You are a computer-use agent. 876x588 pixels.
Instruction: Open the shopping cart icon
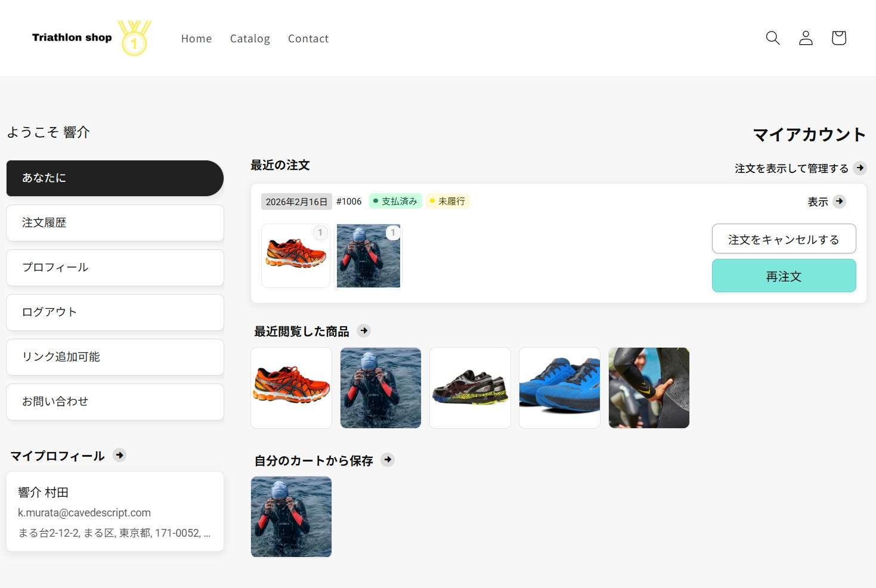(x=838, y=38)
